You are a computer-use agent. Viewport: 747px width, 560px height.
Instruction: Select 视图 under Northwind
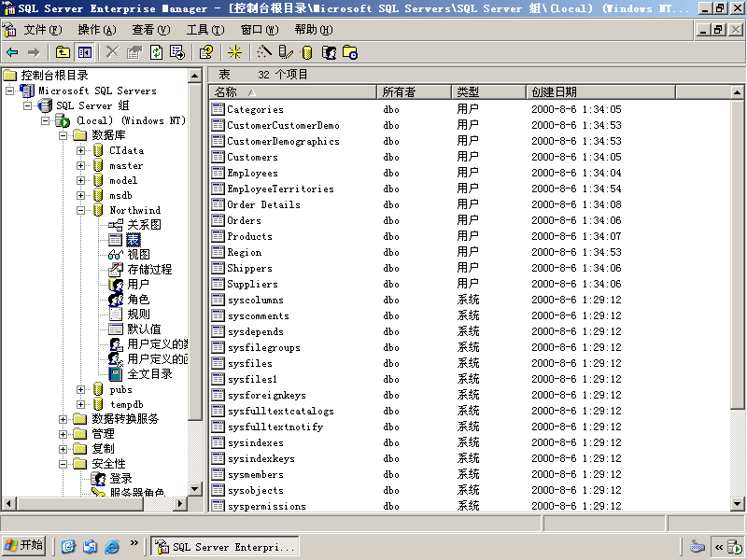(138, 255)
